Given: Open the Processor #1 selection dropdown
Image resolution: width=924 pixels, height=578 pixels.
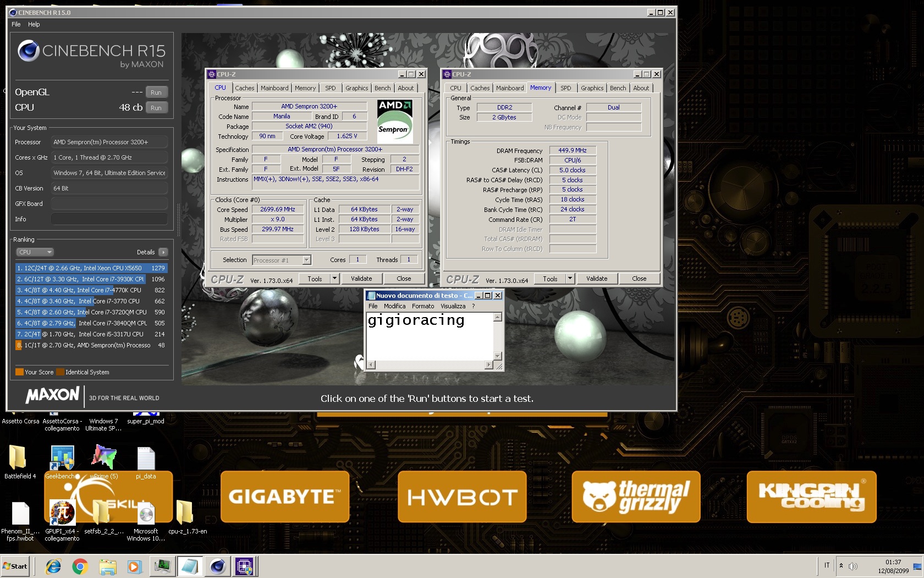Looking at the screenshot, I should pos(282,260).
